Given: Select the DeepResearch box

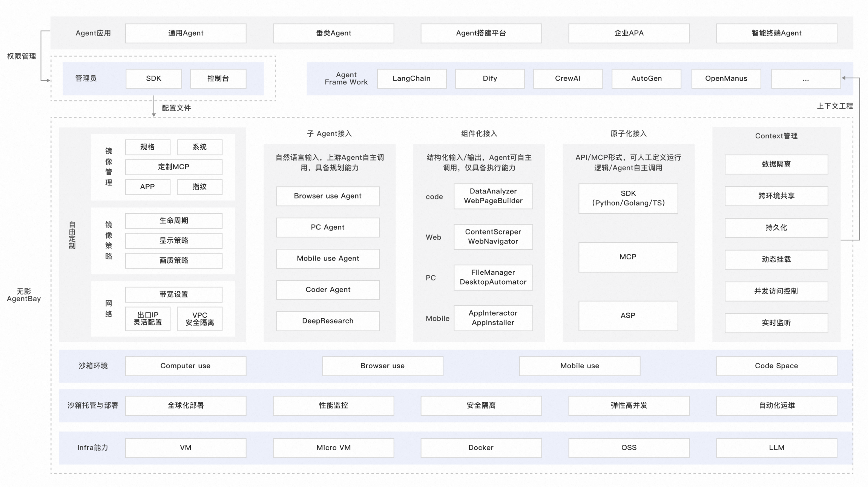Looking at the screenshot, I should pos(327,321).
